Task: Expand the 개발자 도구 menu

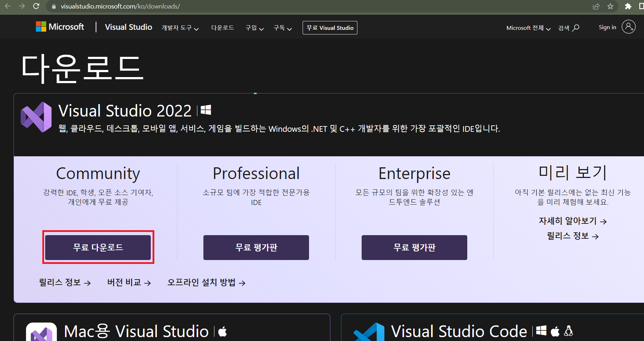Action: point(180,28)
